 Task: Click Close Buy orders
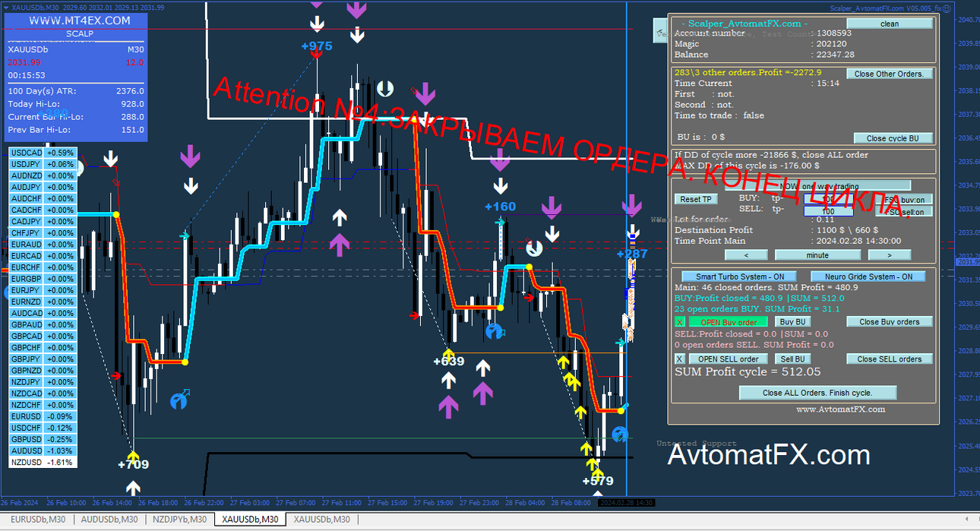coord(890,322)
